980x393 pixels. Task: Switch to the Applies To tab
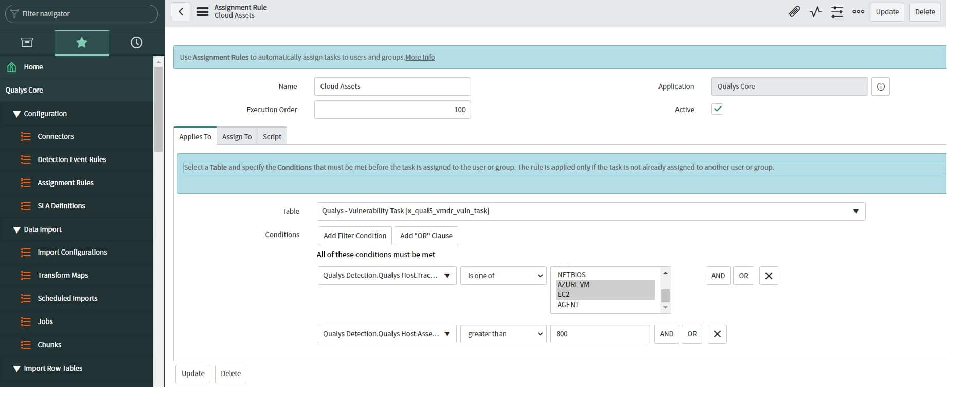coord(195,136)
